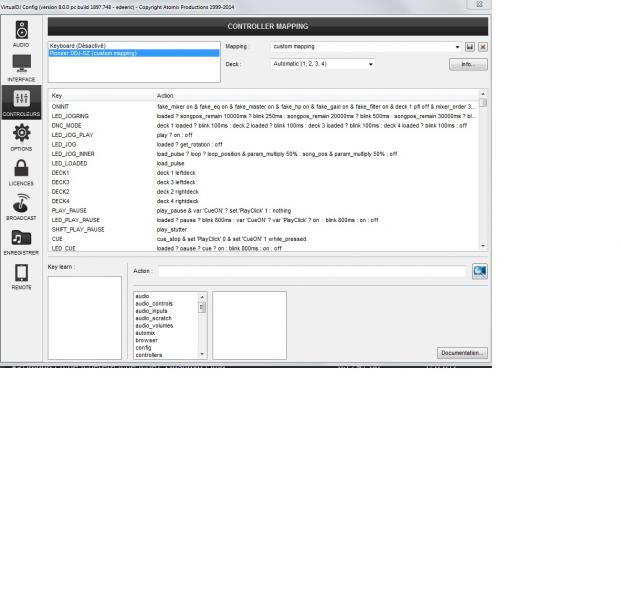Select the LED_JOGRING mapping row
Viewport: 620px width, 600px height.
[263, 116]
